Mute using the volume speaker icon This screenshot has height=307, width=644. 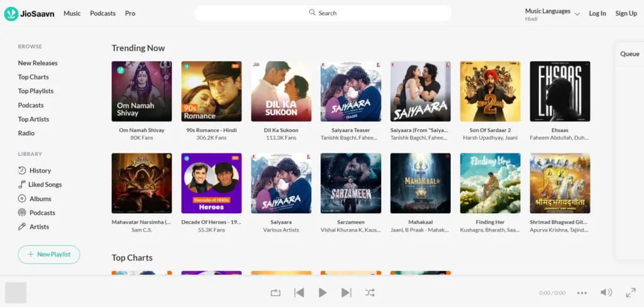tap(606, 292)
